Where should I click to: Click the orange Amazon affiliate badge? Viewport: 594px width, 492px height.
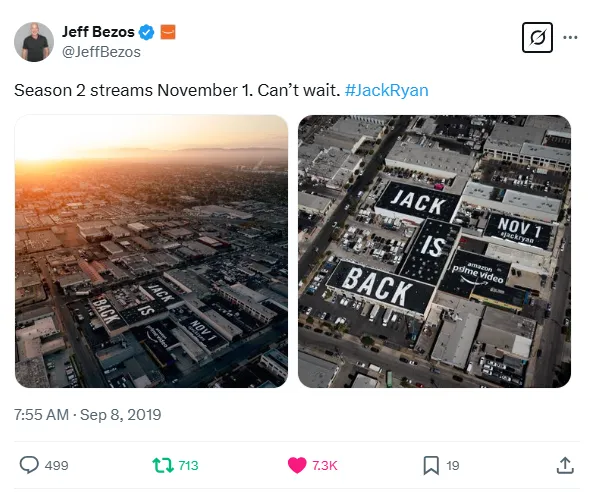pyautogui.click(x=168, y=32)
